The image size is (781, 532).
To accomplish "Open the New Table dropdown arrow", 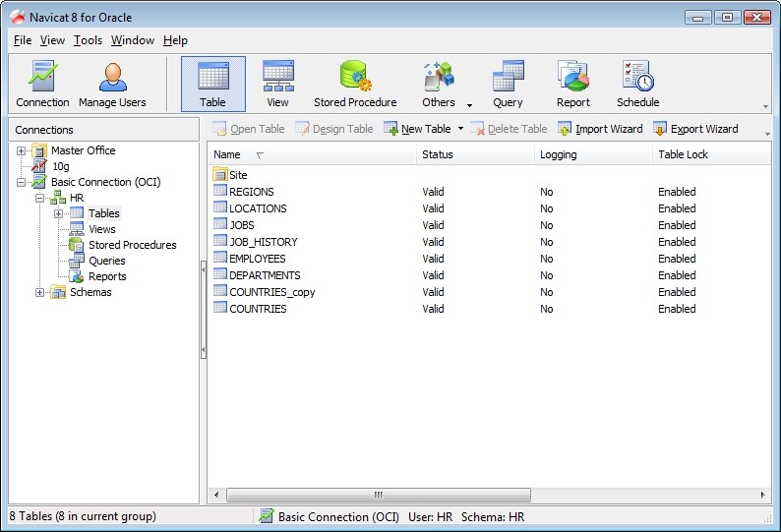I will click(460, 129).
